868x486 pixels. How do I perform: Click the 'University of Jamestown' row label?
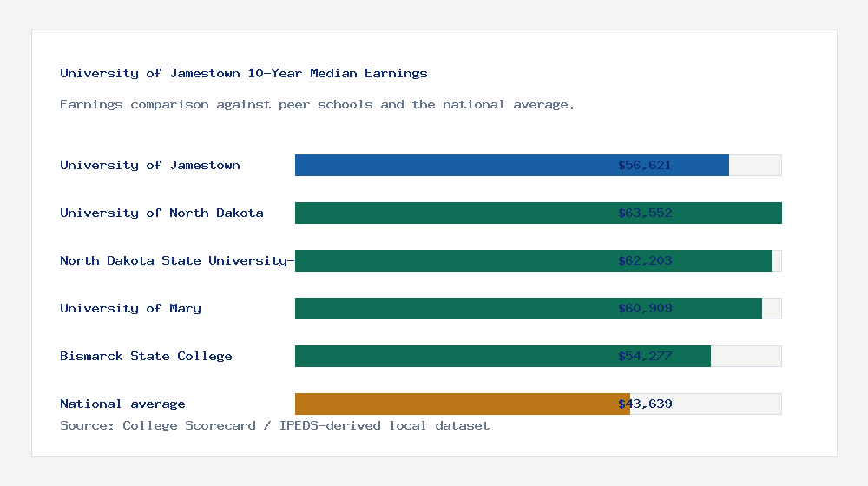click(150, 165)
